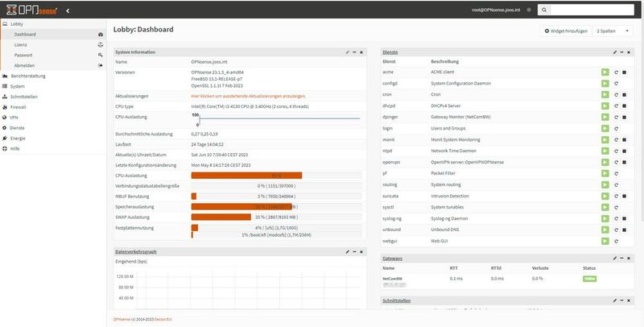Close the System Information widget
The height and width of the screenshot is (327, 644).
click(x=361, y=52)
